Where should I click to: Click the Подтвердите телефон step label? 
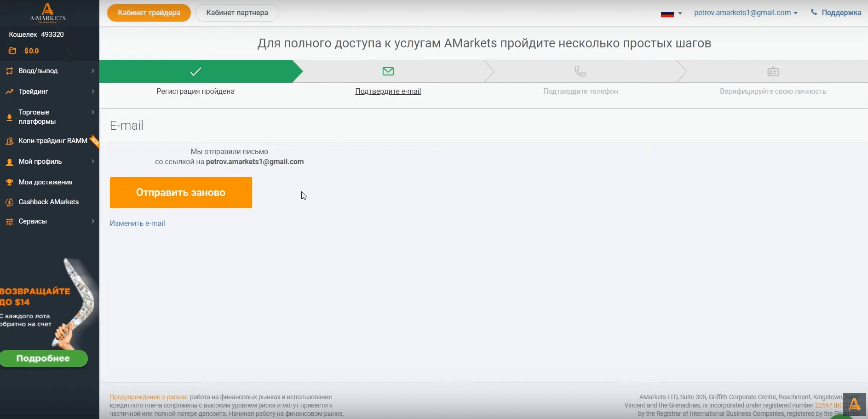pos(581,91)
